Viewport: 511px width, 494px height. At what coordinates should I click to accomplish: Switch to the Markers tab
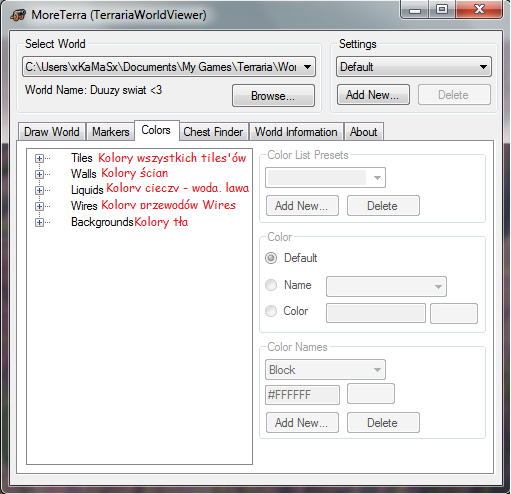coord(111,132)
